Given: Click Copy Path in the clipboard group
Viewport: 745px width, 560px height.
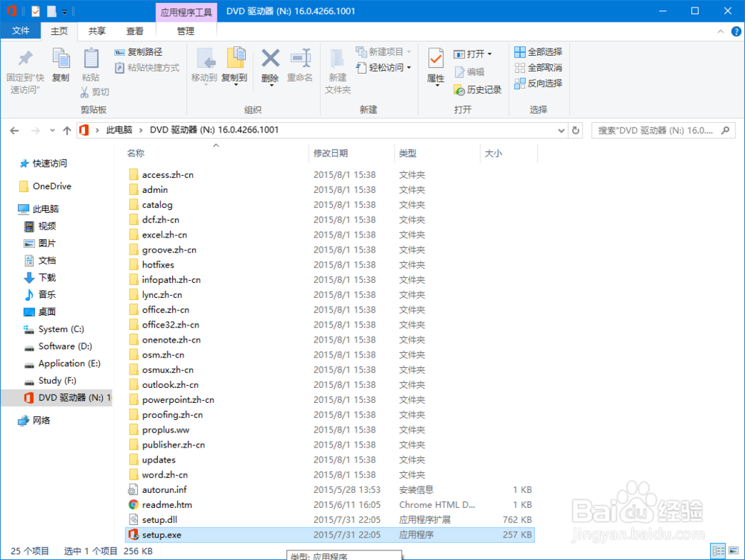Looking at the screenshot, I should [139, 52].
